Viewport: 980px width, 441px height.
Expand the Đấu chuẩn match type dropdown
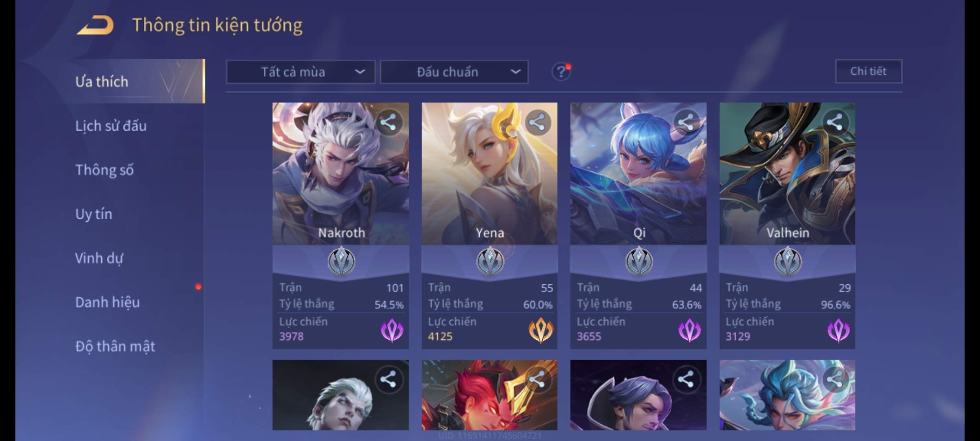tap(454, 72)
